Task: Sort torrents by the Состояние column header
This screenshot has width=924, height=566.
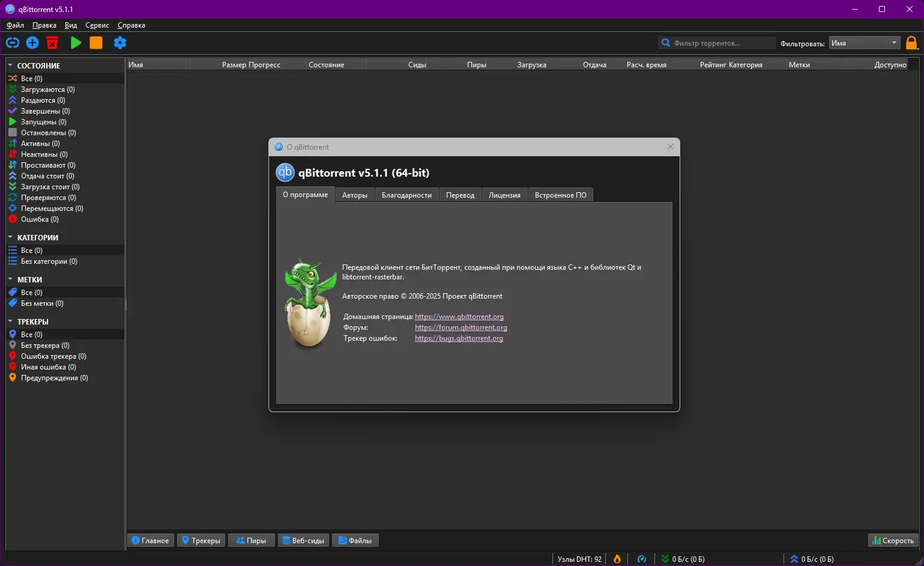Action: coord(336,65)
